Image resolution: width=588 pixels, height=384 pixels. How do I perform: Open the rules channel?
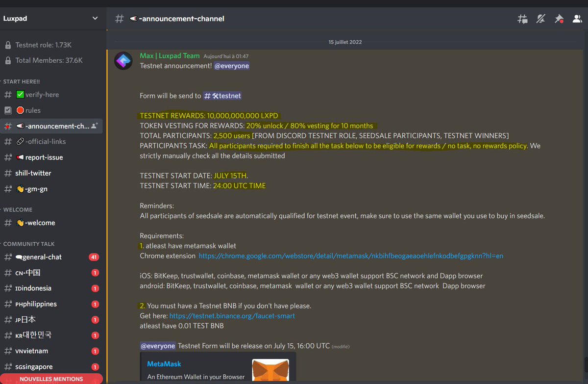coord(51,110)
